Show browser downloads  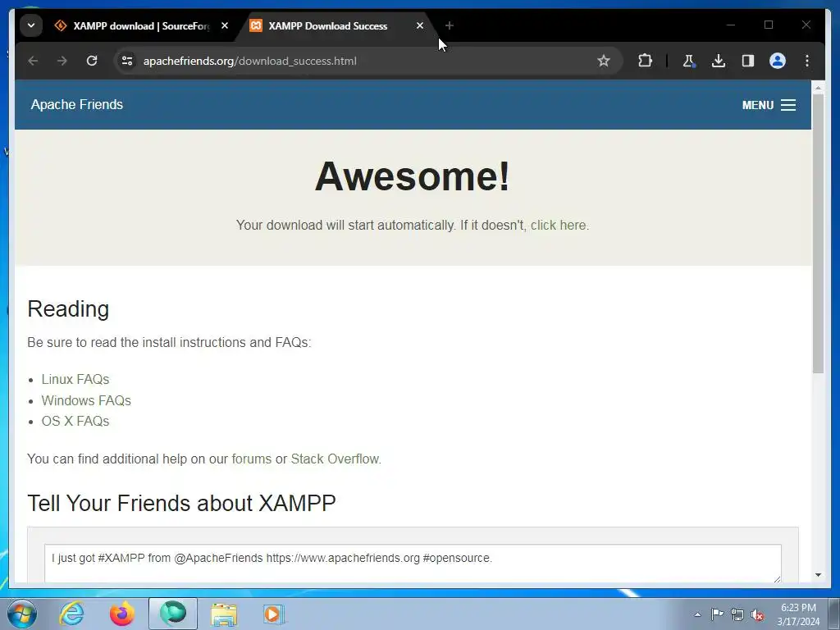pos(719,61)
